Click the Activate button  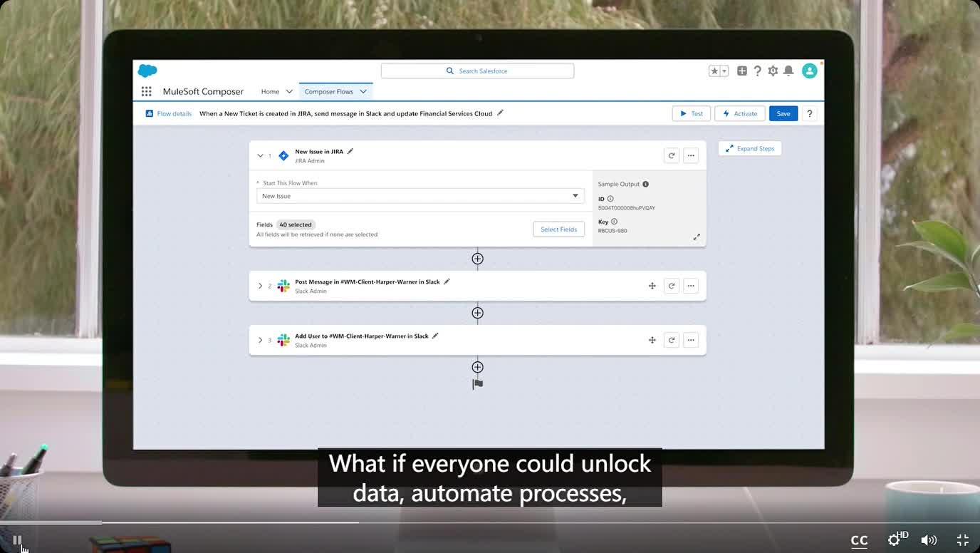pos(740,113)
